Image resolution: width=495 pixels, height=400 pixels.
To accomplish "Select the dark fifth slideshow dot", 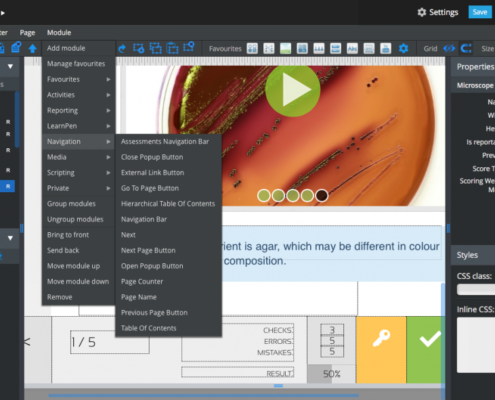I will pos(322,196).
